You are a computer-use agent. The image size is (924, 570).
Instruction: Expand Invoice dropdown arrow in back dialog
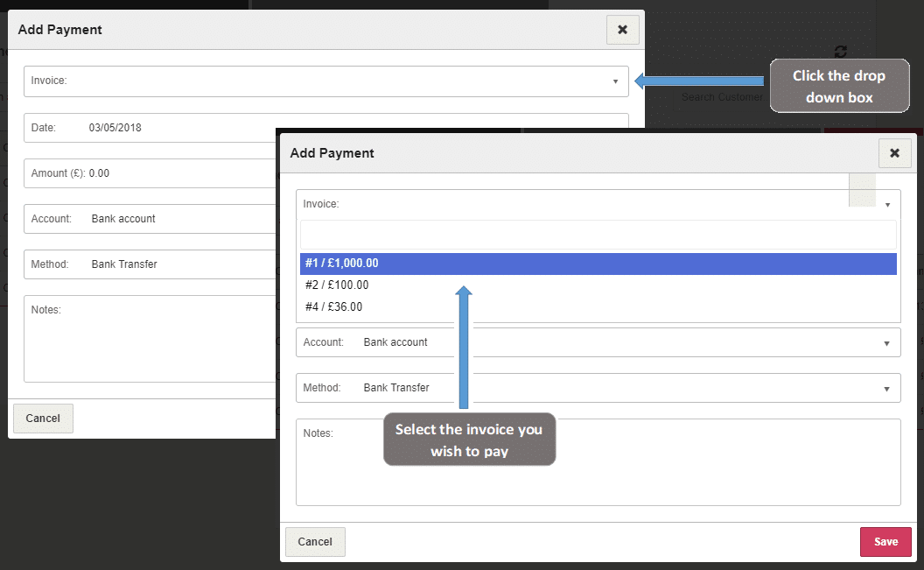(x=616, y=81)
